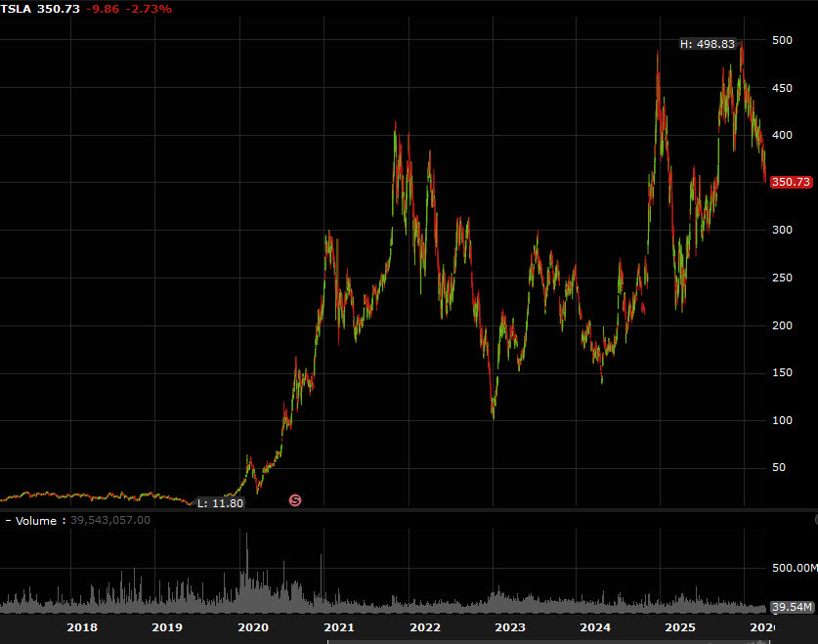818x644 pixels.
Task: Click the 2026 year label at the right
Action: [764, 628]
